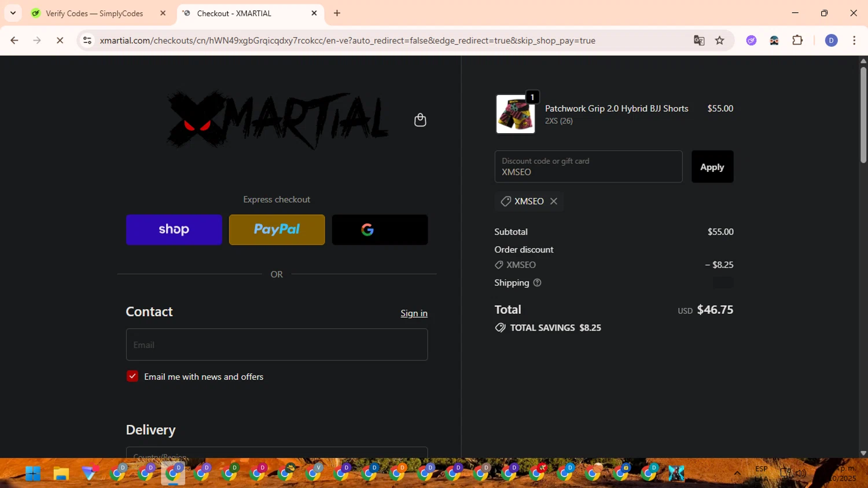Screen dimensions: 868x488
Task: Minimize the Chrome window
Action: (795, 13)
